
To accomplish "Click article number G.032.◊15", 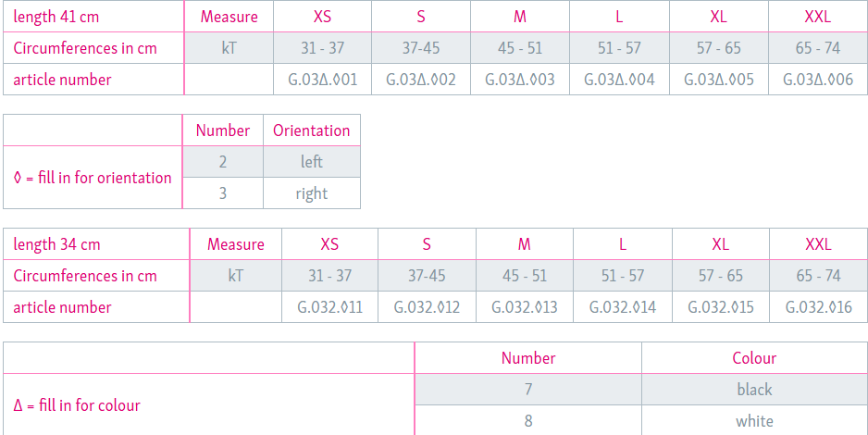I will tap(721, 307).
